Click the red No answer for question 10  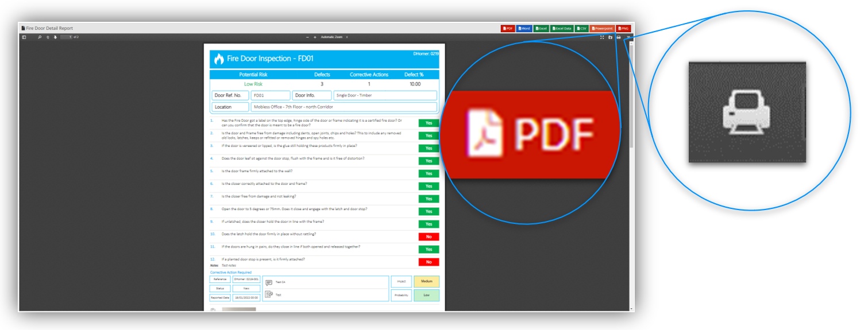(429, 237)
